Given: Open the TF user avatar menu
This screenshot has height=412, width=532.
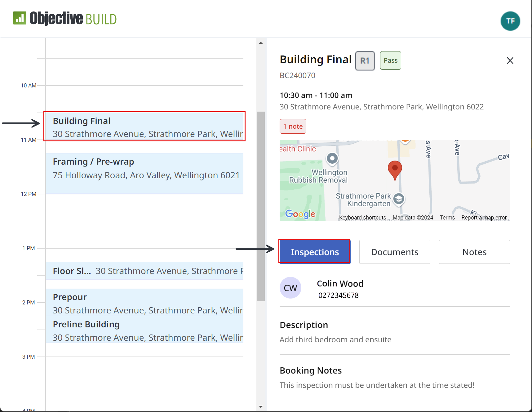Looking at the screenshot, I should coord(510,21).
